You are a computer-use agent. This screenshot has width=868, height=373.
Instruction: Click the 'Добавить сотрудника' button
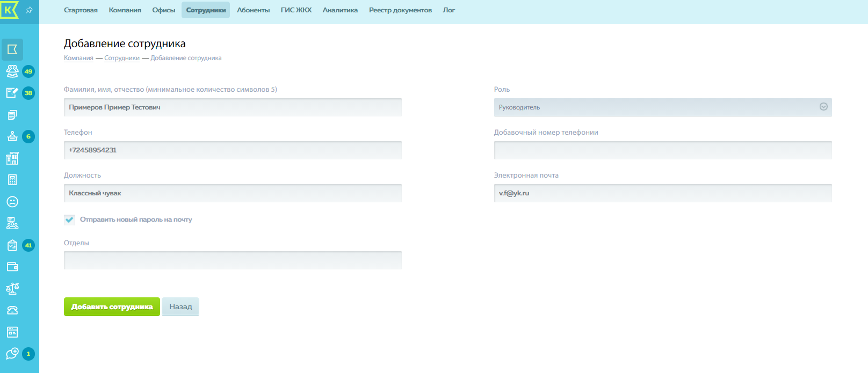(x=112, y=307)
